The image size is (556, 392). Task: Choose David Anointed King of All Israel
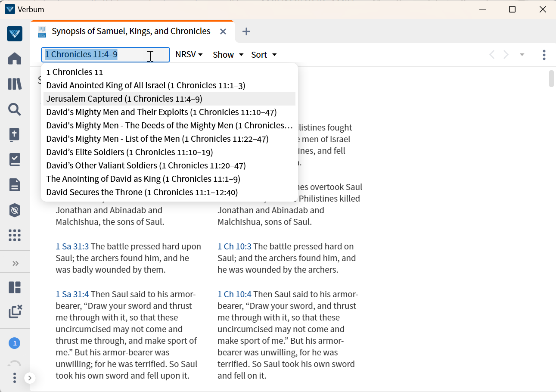point(169,85)
